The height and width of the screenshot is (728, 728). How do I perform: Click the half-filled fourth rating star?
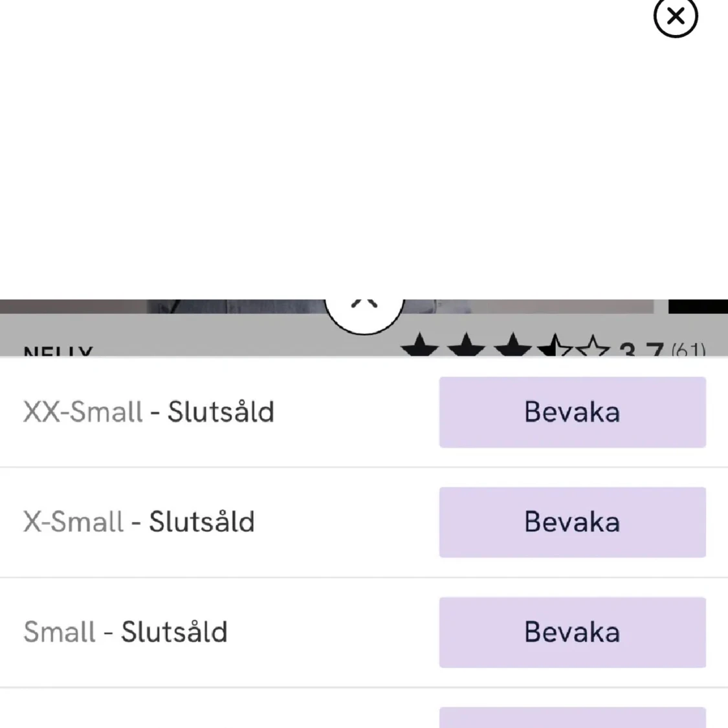555,346
